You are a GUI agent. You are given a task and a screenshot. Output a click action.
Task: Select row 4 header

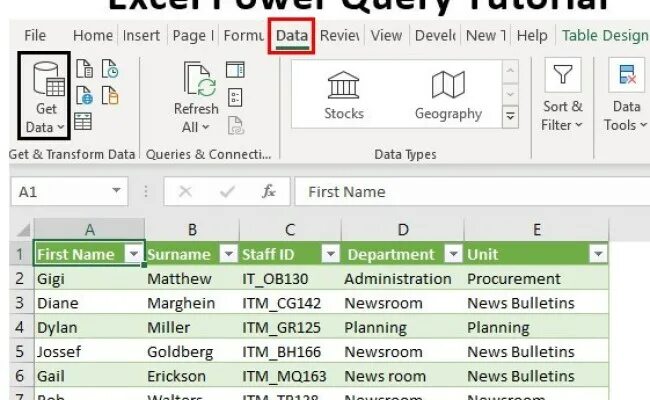coord(20,327)
